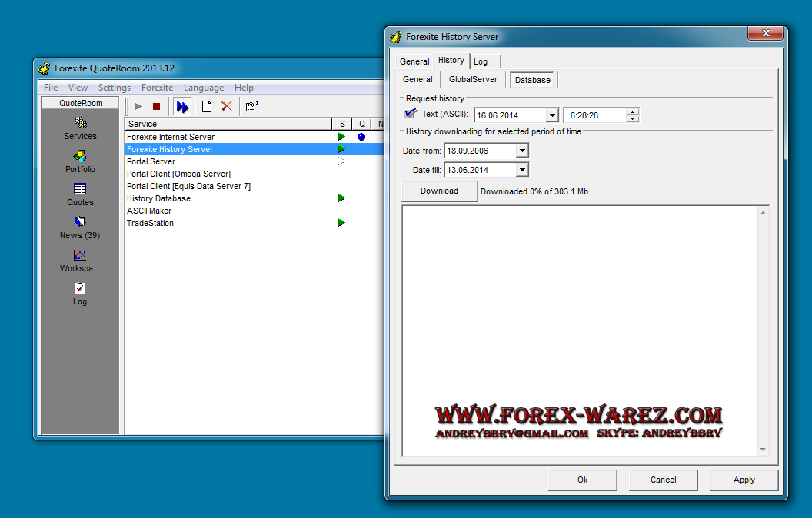812x518 pixels.
Task: Open service properties toolbar icon
Action: (x=251, y=107)
